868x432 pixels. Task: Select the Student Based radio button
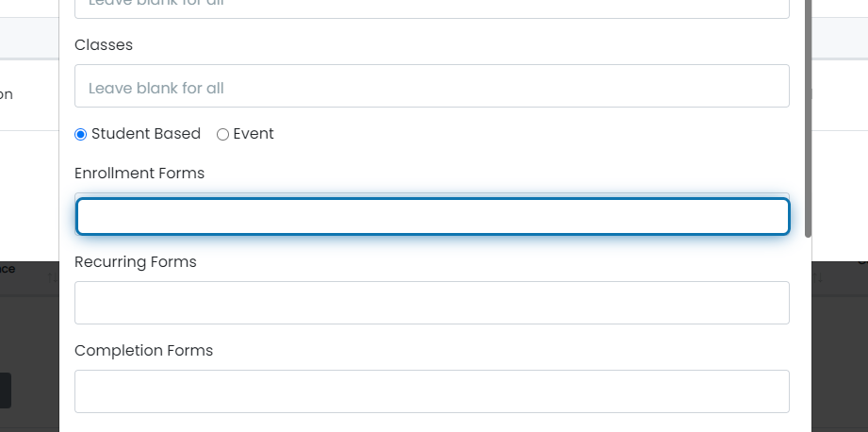click(x=80, y=135)
